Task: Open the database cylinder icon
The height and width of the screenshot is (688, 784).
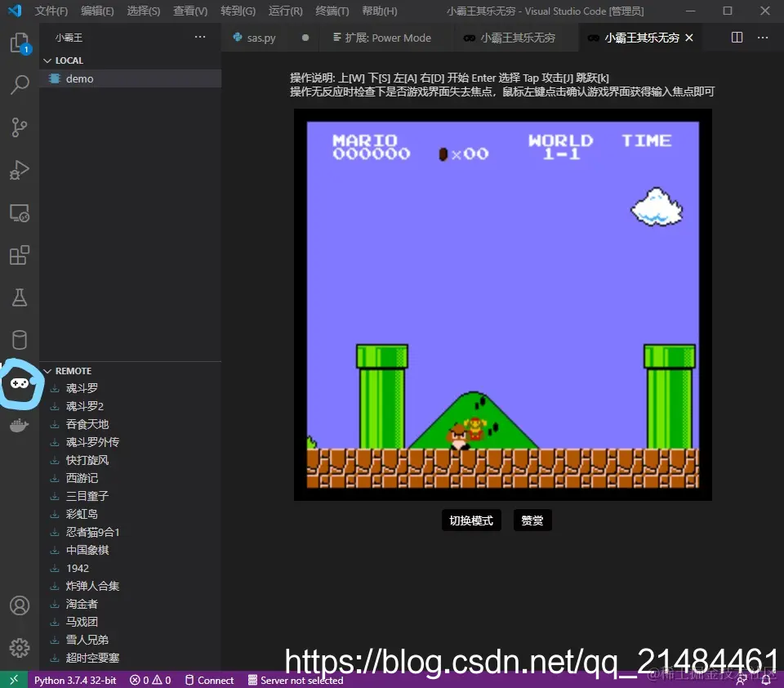Action: click(x=20, y=340)
